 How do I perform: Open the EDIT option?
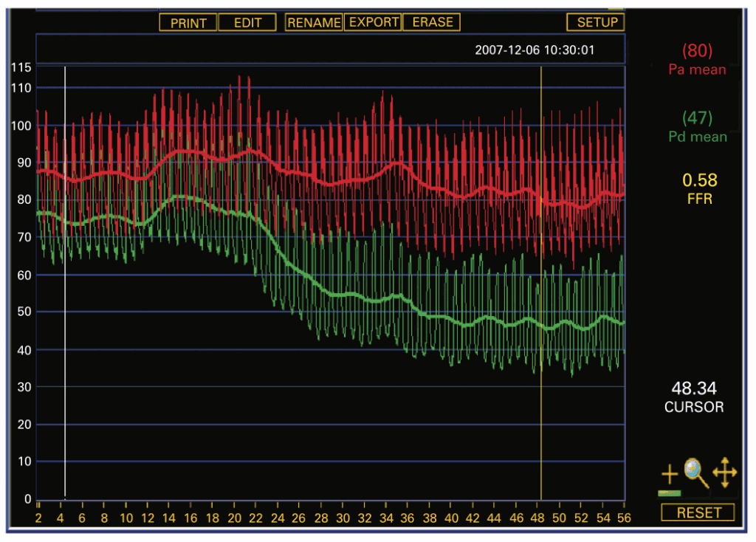coord(247,23)
